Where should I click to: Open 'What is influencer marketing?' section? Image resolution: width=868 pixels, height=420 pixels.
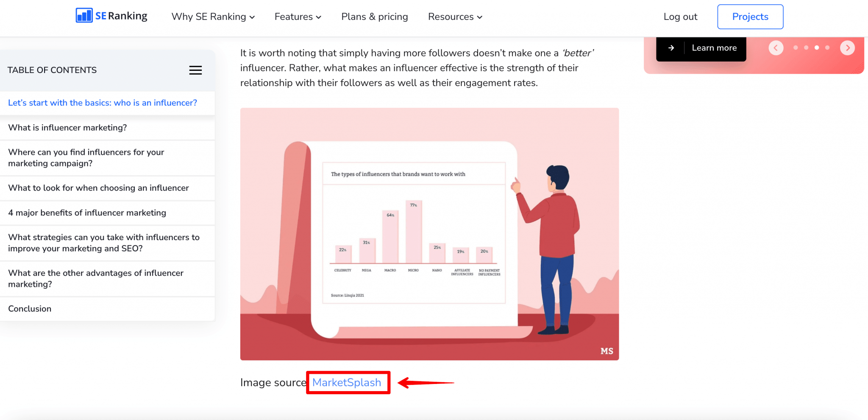(x=67, y=128)
